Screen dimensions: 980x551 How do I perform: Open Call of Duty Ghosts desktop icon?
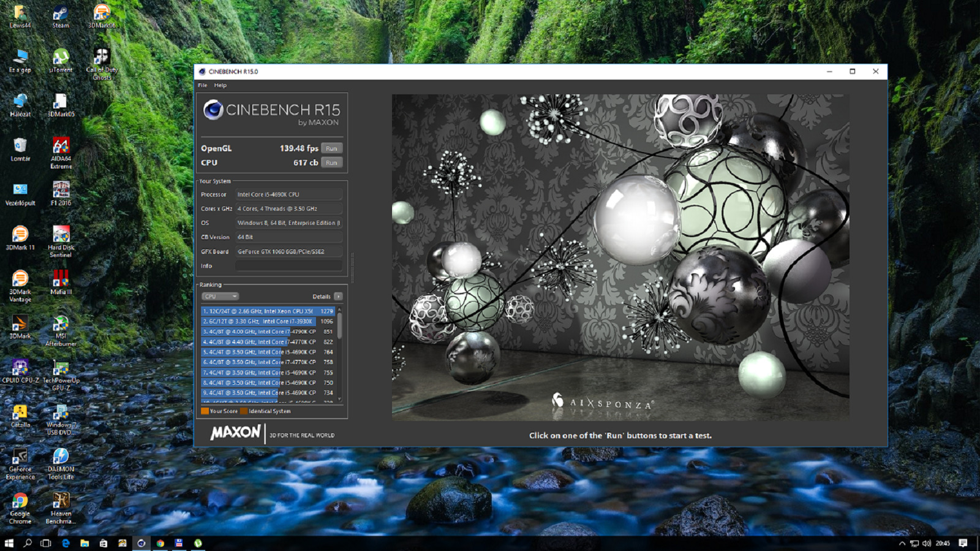[102, 64]
